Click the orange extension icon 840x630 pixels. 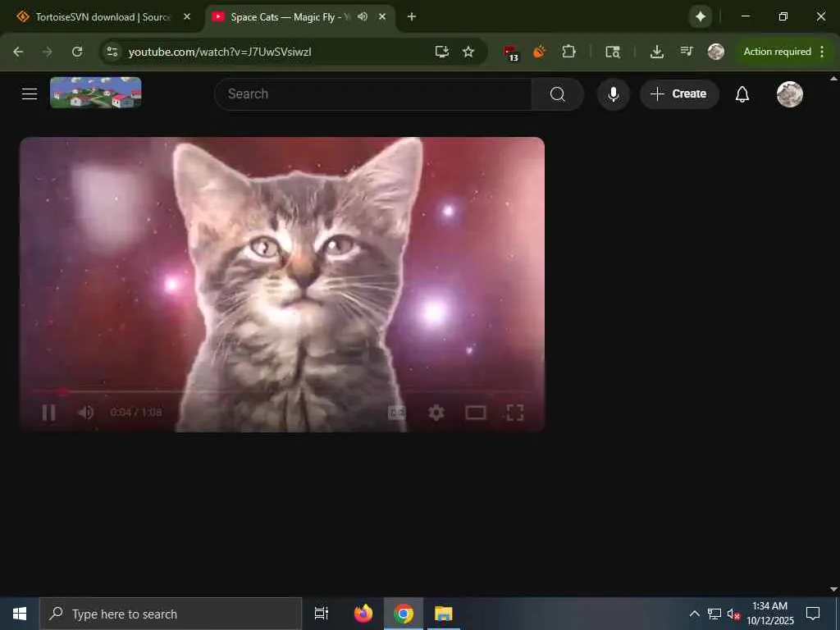539,52
